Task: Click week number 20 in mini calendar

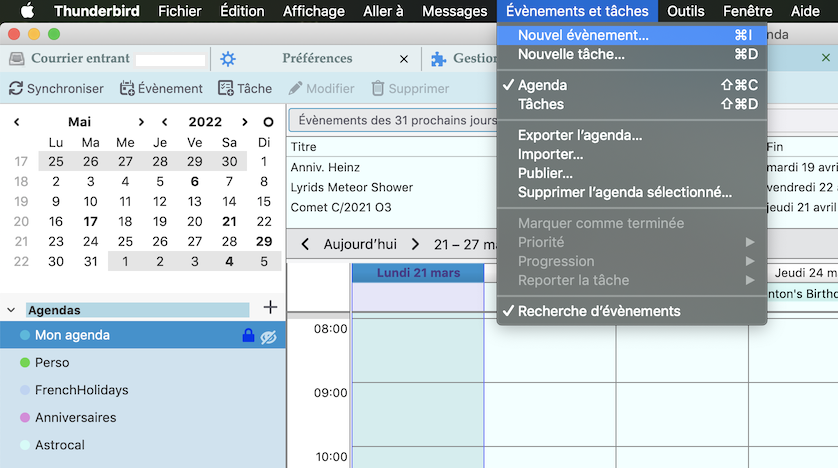Action: pyautogui.click(x=21, y=221)
